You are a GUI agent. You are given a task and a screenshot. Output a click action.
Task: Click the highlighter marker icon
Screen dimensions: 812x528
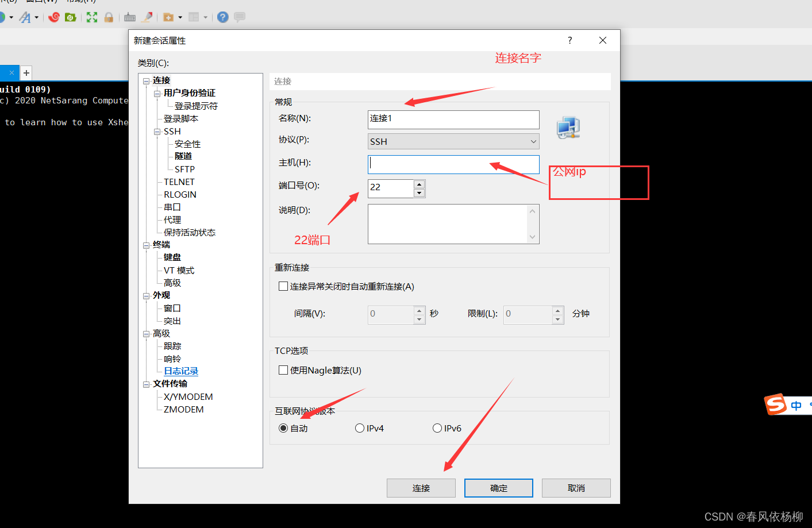[x=147, y=17]
